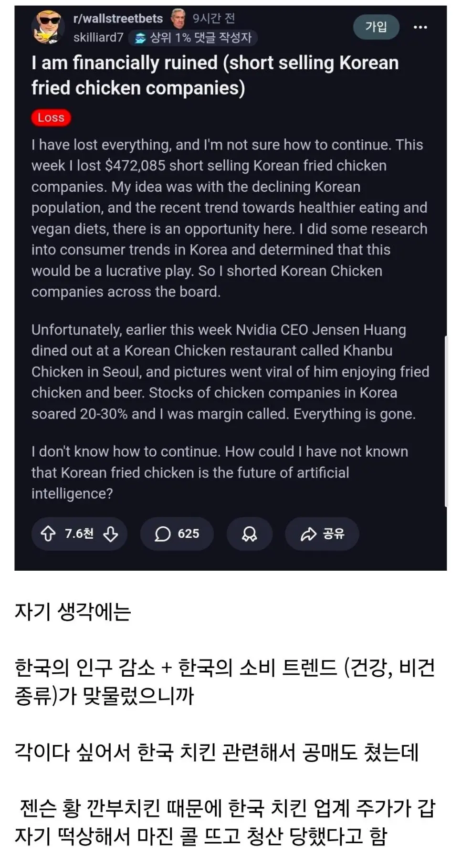Viewport: 461px width, 868px height.
Task: Tap the 공유 share button
Action: (x=322, y=533)
